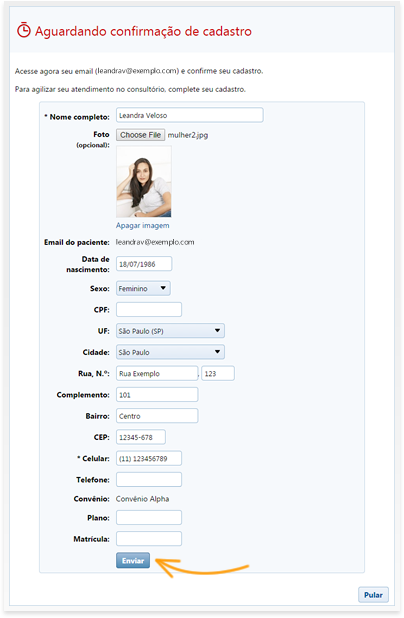Open the Cidade dropdown
404x618 pixels.
[x=170, y=352]
